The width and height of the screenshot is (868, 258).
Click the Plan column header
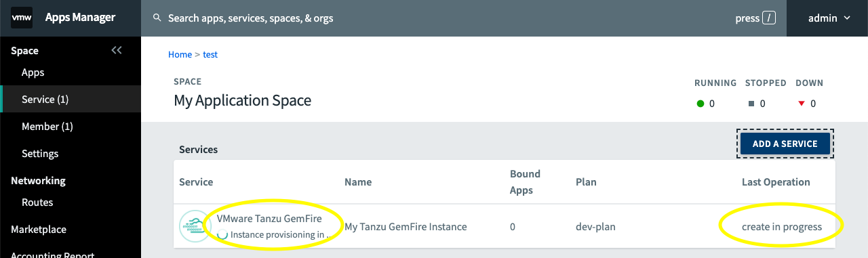[586, 181]
